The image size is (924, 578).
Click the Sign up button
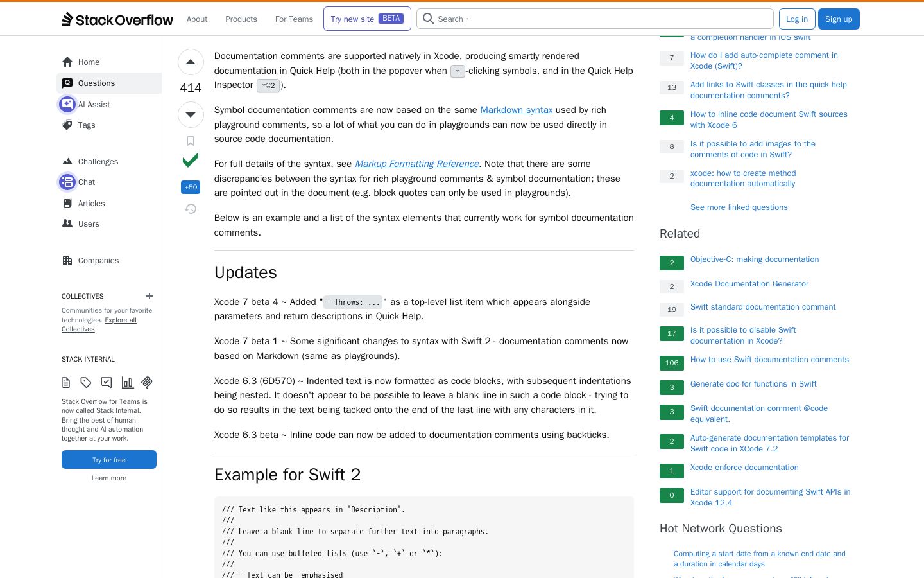839,19
